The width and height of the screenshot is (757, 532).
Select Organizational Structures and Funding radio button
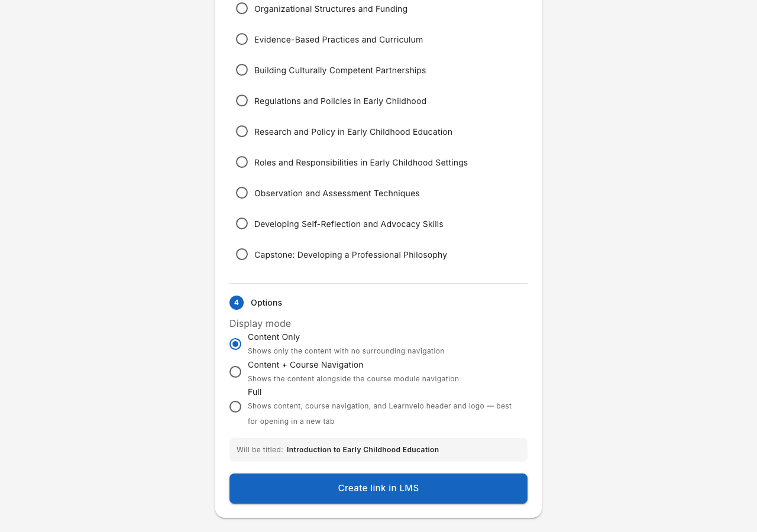tap(242, 8)
